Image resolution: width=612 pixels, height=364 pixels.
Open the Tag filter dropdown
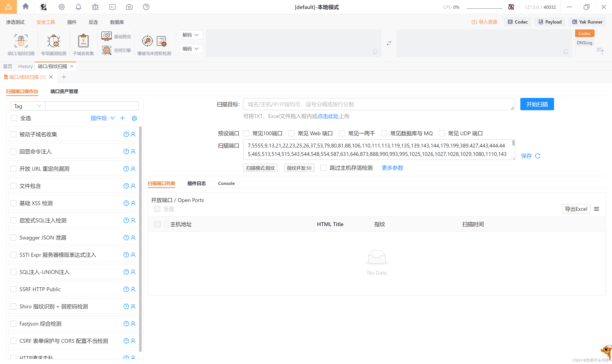click(x=28, y=106)
